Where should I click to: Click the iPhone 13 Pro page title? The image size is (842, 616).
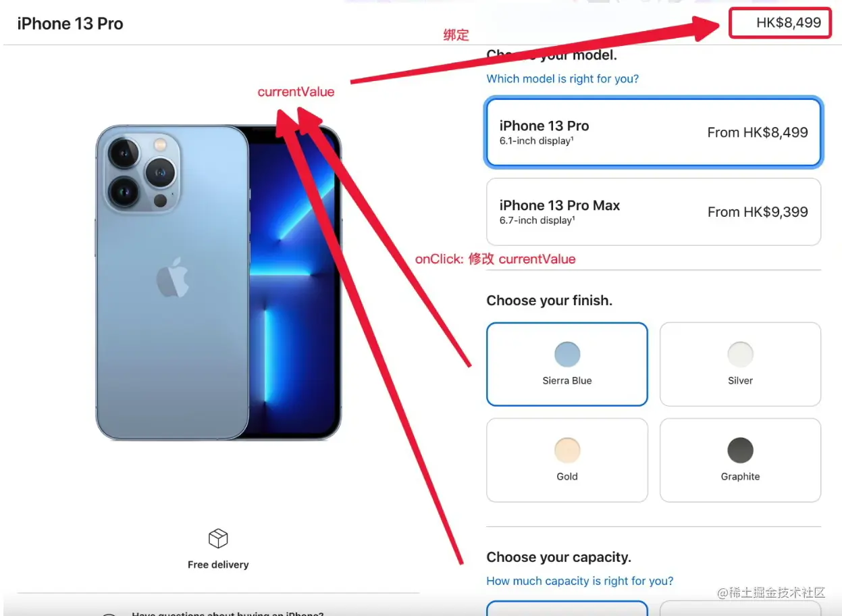click(70, 24)
